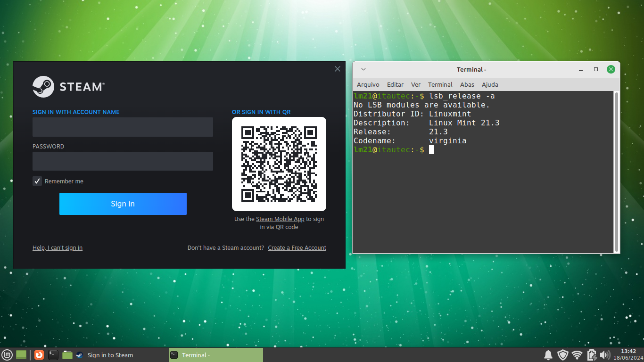Click 'No LSB modules are available.' line
Viewport: 644px width, 362px height.
click(422, 105)
